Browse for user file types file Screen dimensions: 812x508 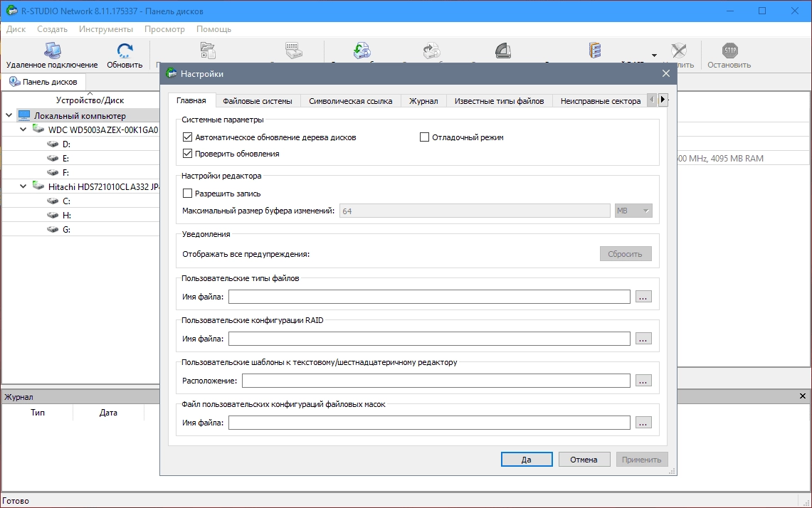click(643, 297)
